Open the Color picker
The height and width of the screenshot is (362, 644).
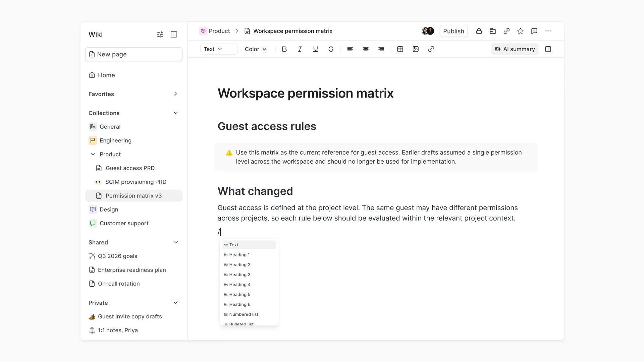click(x=256, y=49)
